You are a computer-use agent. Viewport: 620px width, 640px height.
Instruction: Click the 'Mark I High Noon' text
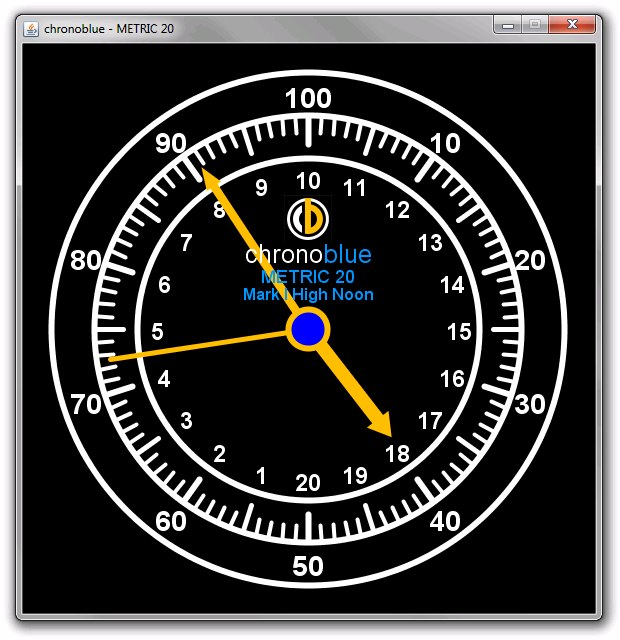pos(308,295)
